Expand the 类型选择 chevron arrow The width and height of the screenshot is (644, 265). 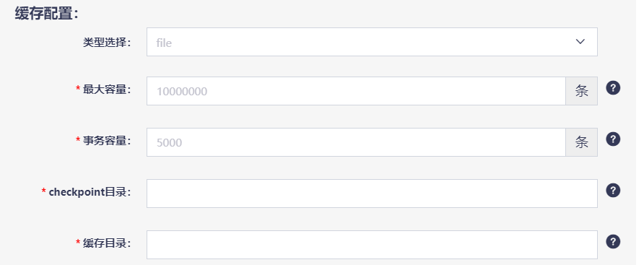pyautogui.click(x=580, y=41)
